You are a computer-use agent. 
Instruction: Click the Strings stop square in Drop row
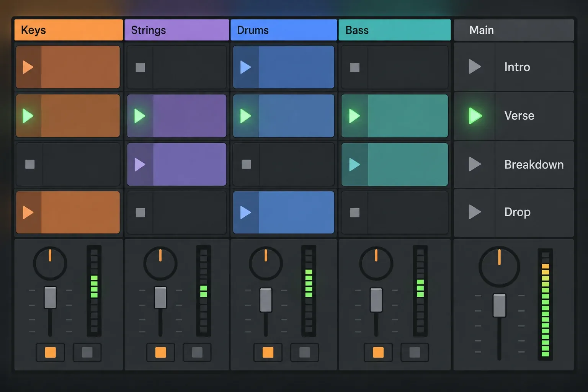tap(140, 212)
